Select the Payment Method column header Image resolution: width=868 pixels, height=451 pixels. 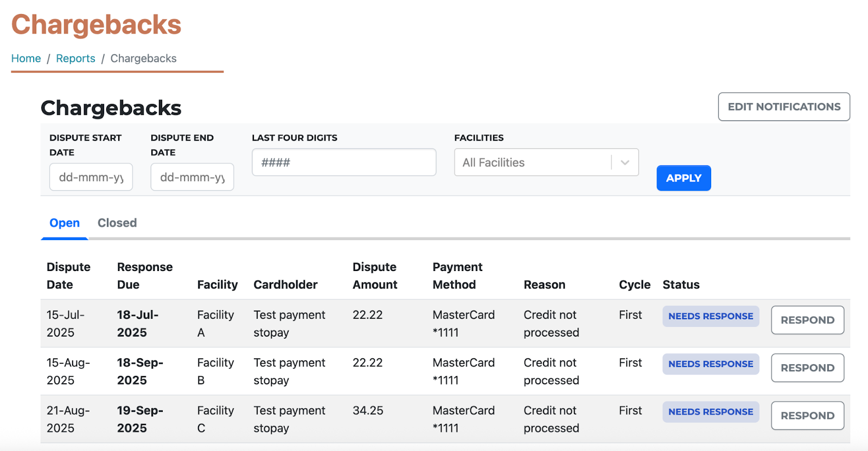pos(457,275)
